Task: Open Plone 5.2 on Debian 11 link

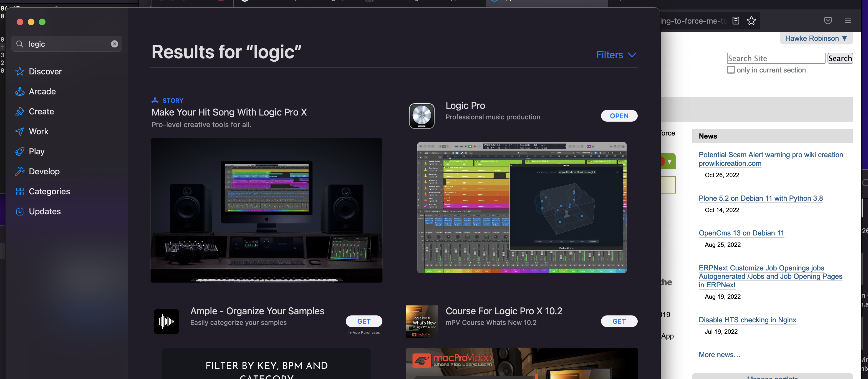Action: pos(761,198)
